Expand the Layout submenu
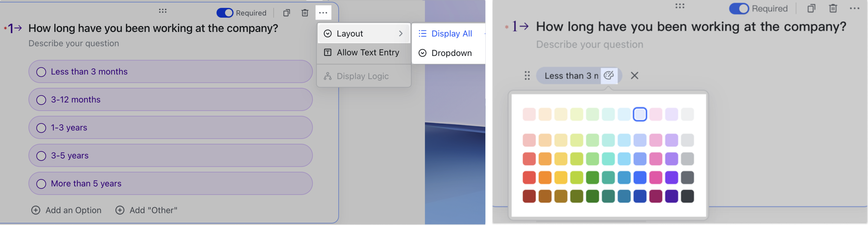Screen dimensions: 868x225 364,33
